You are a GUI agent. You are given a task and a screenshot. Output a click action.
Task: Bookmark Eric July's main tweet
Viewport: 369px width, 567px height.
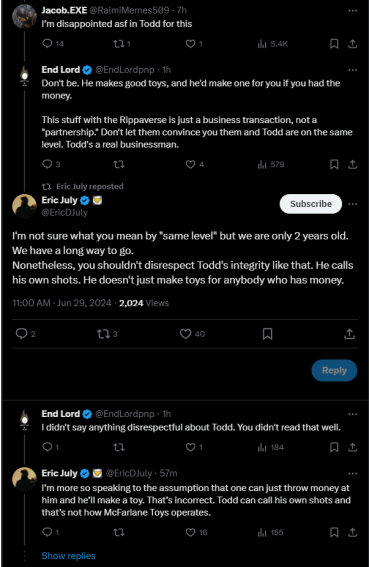pyautogui.click(x=267, y=334)
